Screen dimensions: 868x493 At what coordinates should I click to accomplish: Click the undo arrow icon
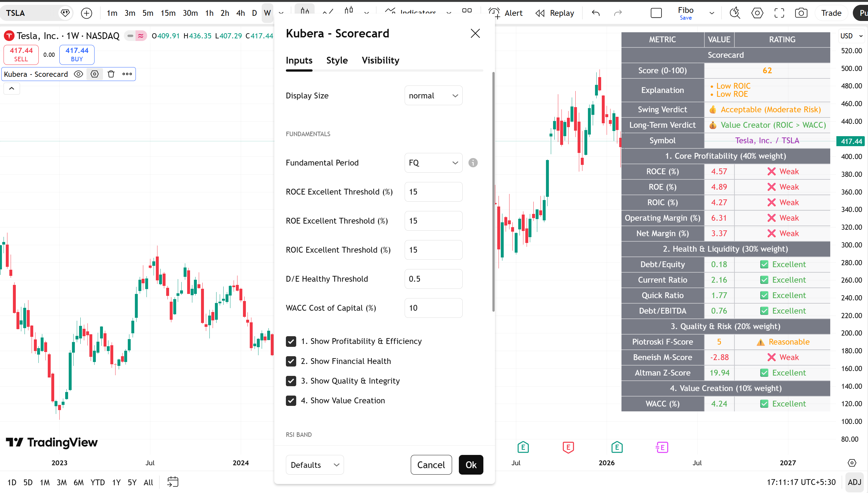click(x=595, y=13)
